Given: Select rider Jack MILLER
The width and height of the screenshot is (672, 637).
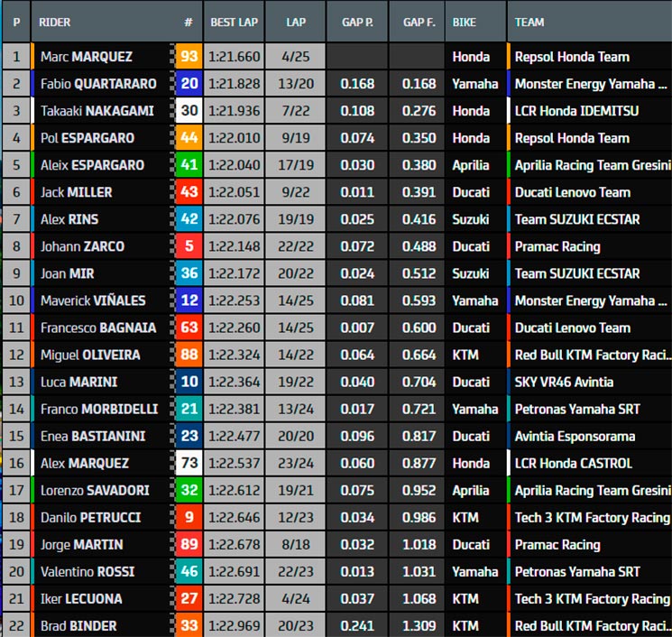Looking at the screenshot, I should (76, 192).
